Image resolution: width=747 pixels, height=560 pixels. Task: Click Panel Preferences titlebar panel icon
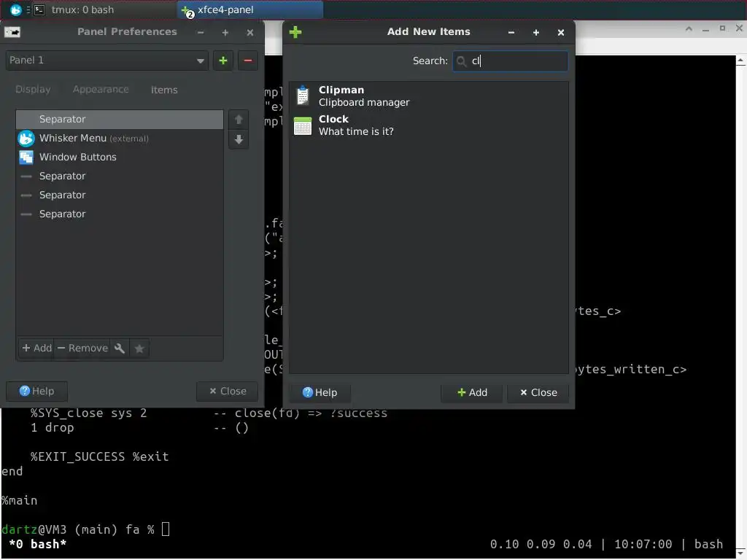tap(12, 32)
